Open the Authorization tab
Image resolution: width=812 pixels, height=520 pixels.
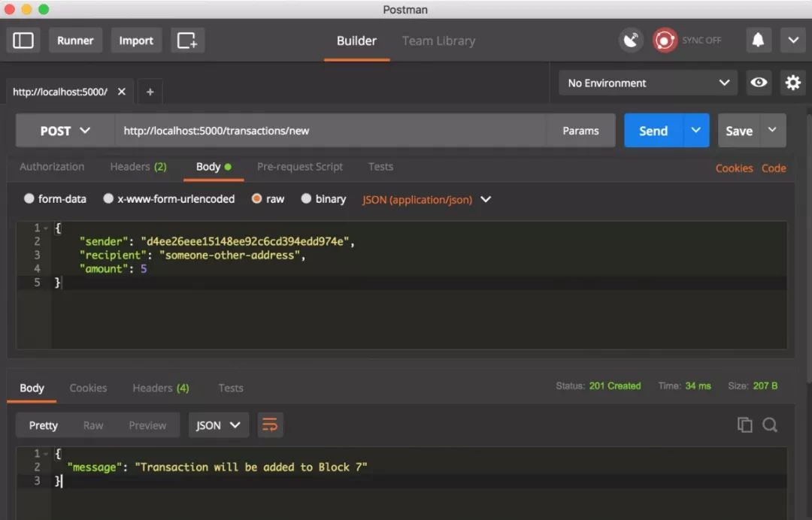tap(52, 167)
